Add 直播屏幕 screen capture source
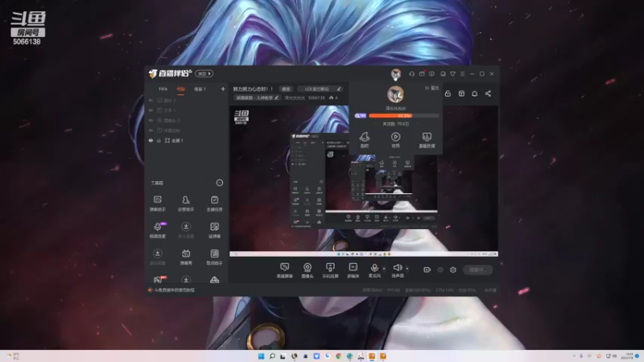 [285, 270]
